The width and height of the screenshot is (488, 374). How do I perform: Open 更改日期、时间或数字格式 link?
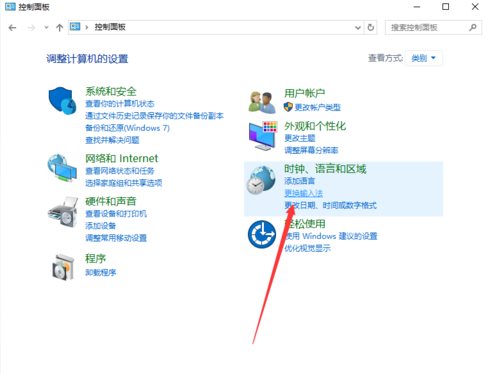pos(331,205)
